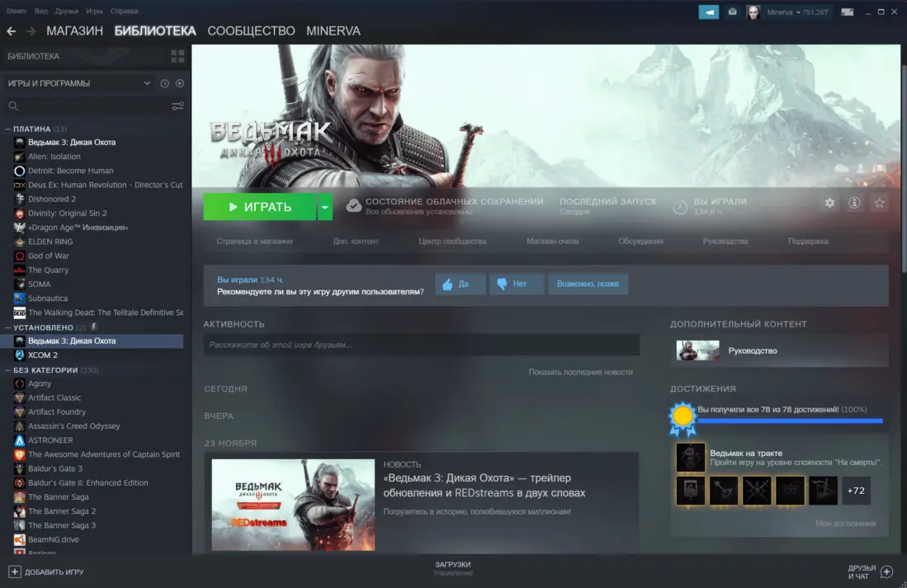Open Minerva profile avatar in title bar
The height and width of the screenshot is (588, 907).
[x=753, y=12]
